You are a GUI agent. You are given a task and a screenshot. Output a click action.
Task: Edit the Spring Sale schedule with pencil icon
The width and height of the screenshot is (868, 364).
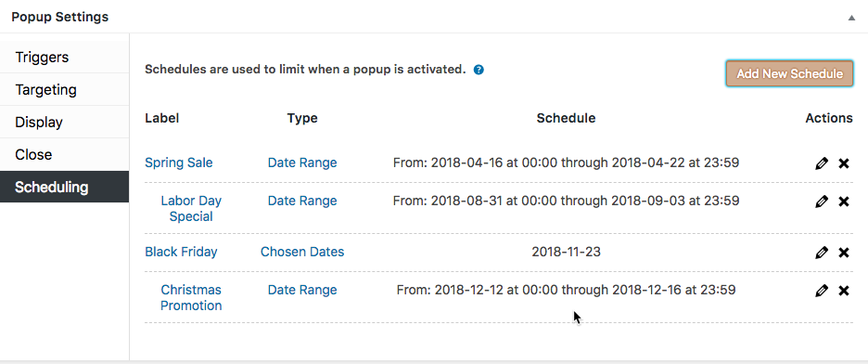pos(822,163)
